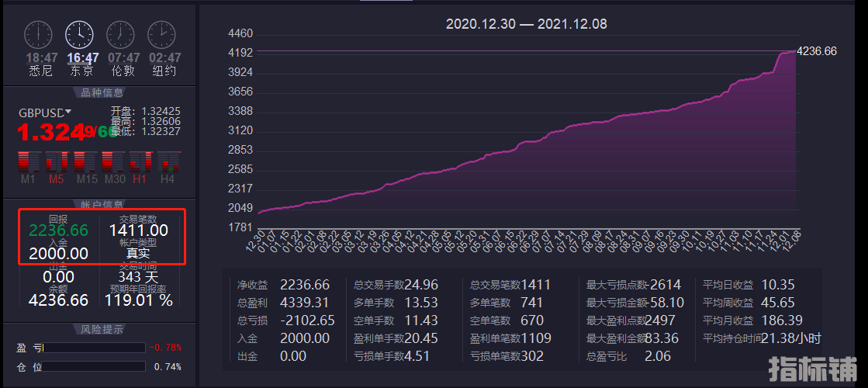
Task: Click the 盈亏 risk progress bar
Action: 95,348
